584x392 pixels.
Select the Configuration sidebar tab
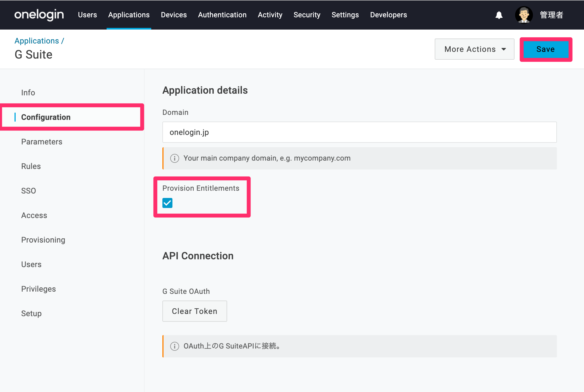point(46,117)
